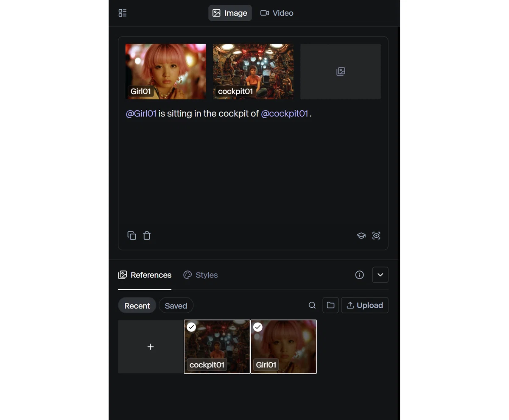Select the Recent filter
The width and height of the screenshot is (509, 420).
137,306
